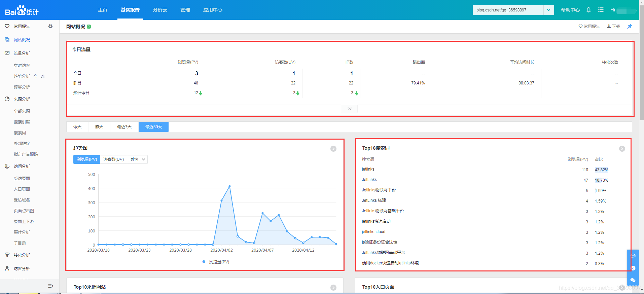Collapse the sidebar with bottom menu icon

tap(50, 286)
